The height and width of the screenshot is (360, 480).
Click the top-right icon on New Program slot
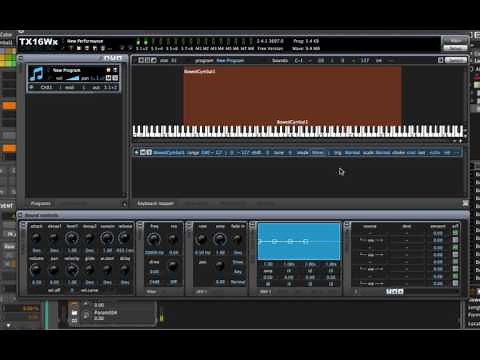coord(115,70)
